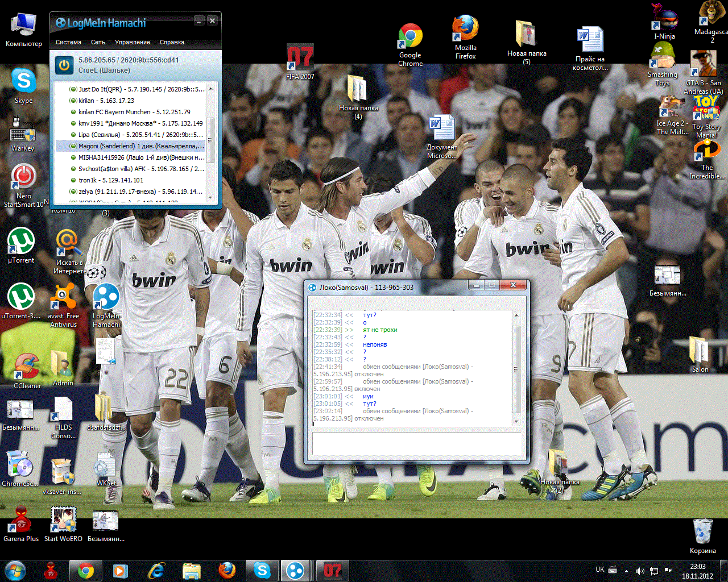Open the volume control in system tray

640,571
